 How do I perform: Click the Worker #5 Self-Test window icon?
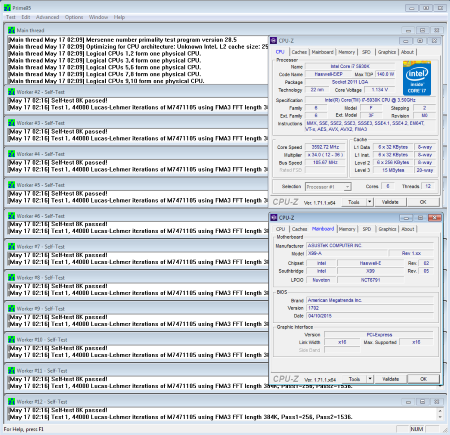tap(12, 185)
